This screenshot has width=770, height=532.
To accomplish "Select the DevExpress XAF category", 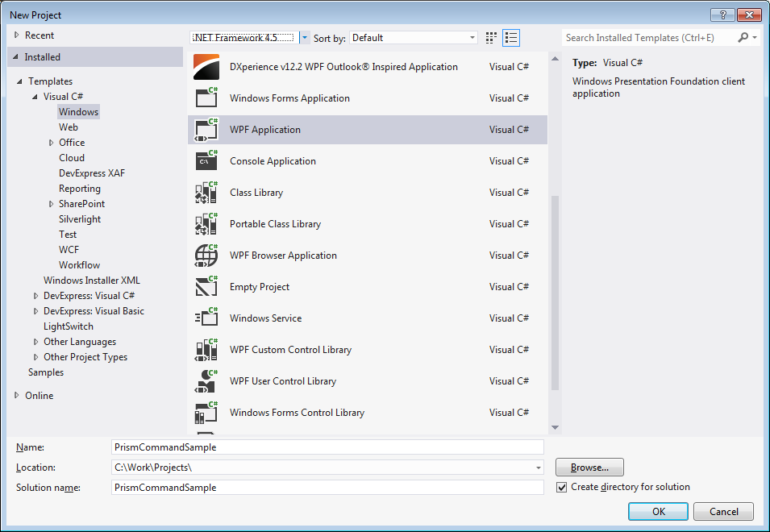I will 92,172.
